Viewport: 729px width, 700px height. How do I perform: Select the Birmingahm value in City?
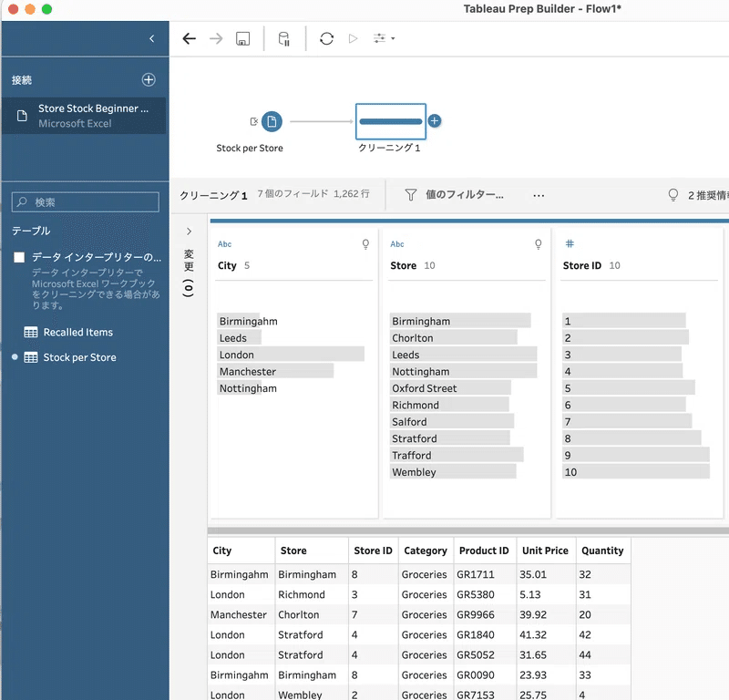pos(249,321)
